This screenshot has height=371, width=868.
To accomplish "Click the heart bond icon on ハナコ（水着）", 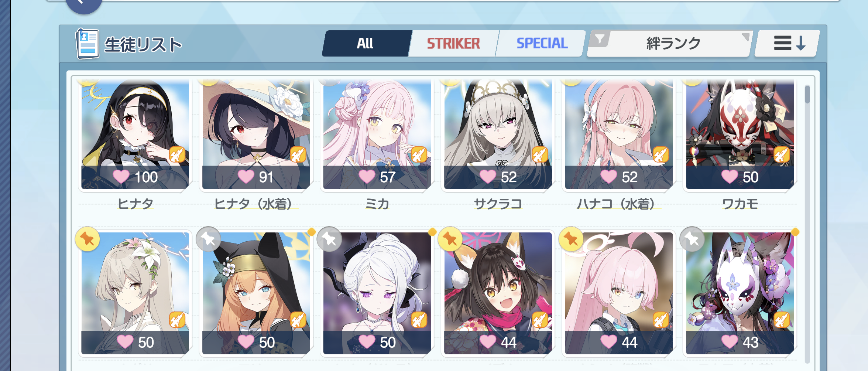I will click(608, 177).
